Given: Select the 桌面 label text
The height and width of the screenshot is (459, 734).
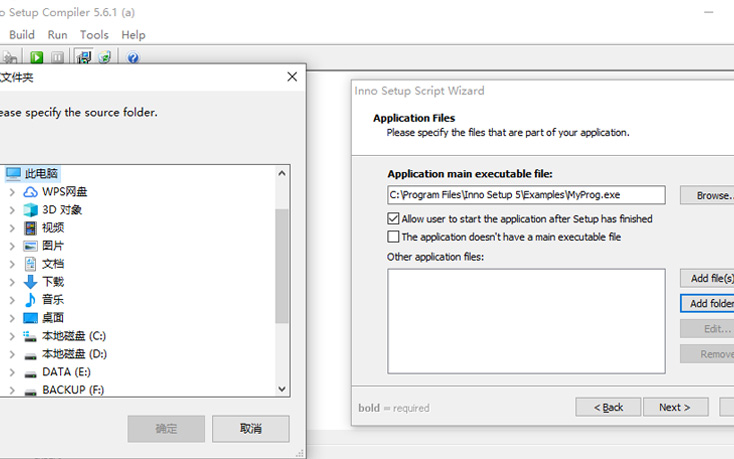Looking at the screenshot, I should point(52,318).
